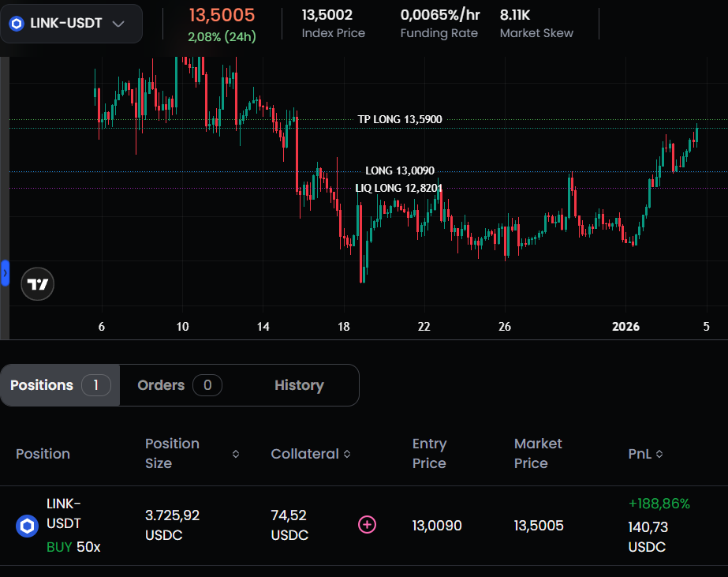Click the LIQ LONG 12,8201 line label

[x=398, y=188]
